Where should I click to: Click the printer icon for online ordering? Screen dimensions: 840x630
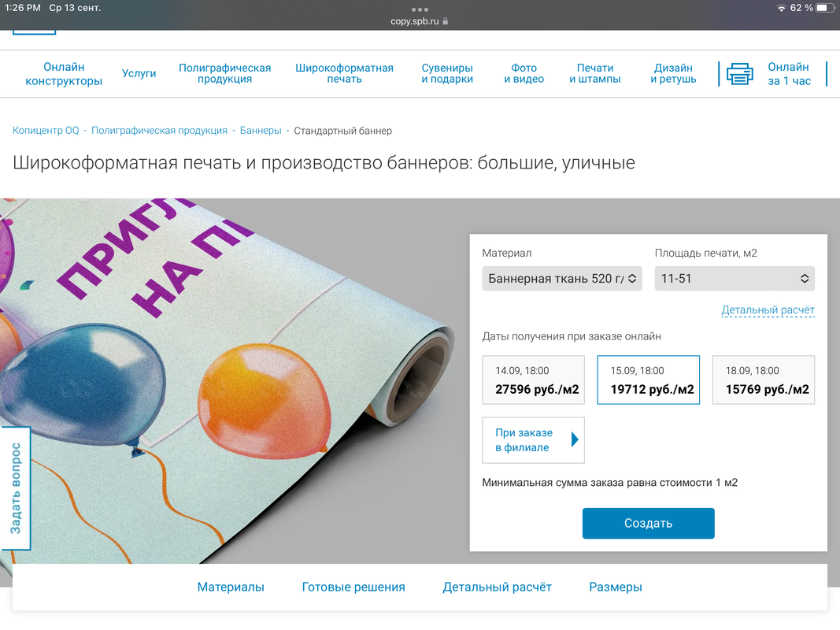(739, 74)
